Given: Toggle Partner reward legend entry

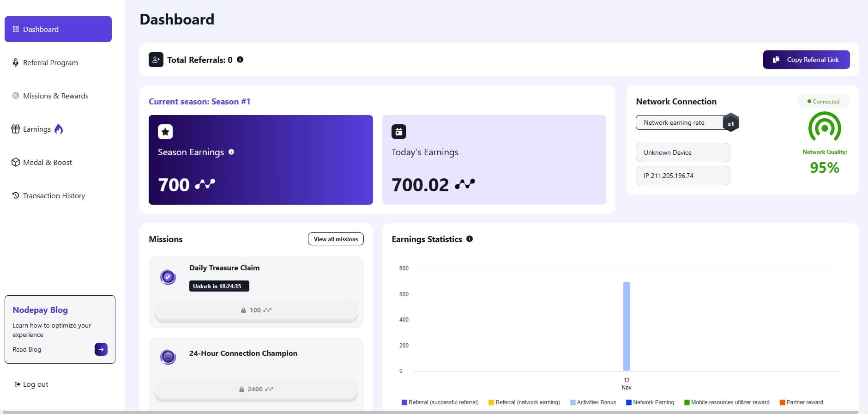Looking at the screenshot, I should click(x=802, y=402).
